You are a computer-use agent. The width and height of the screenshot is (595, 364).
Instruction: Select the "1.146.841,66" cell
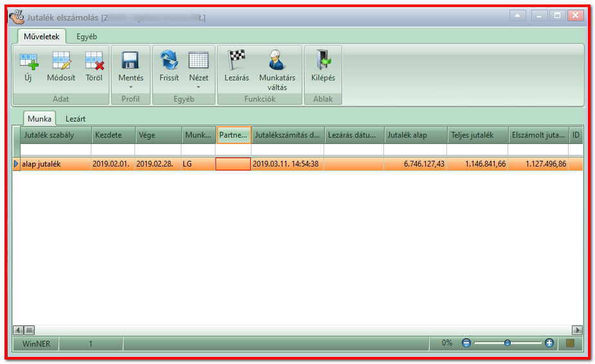[x=477, y=164]
